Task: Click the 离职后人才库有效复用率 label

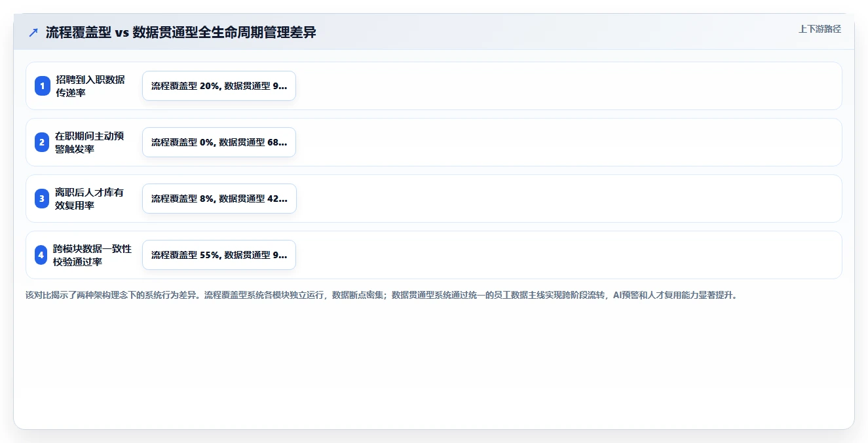Action: (90, 199)
